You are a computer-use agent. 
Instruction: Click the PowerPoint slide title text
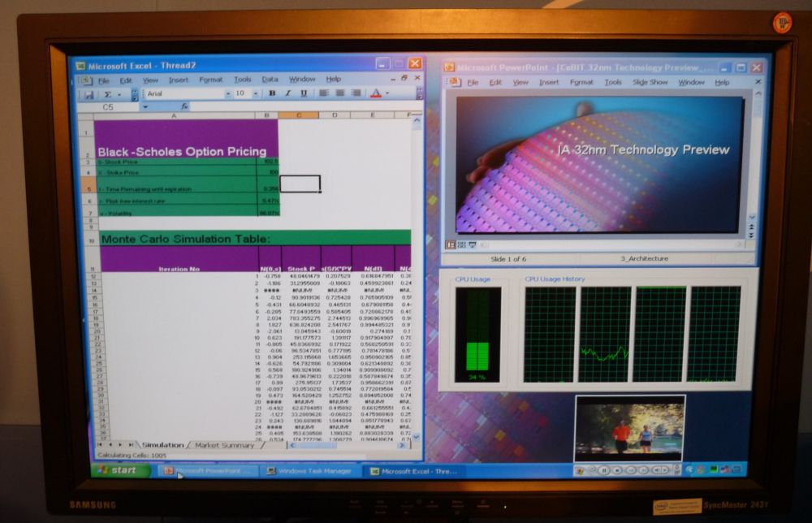(643, 149)
